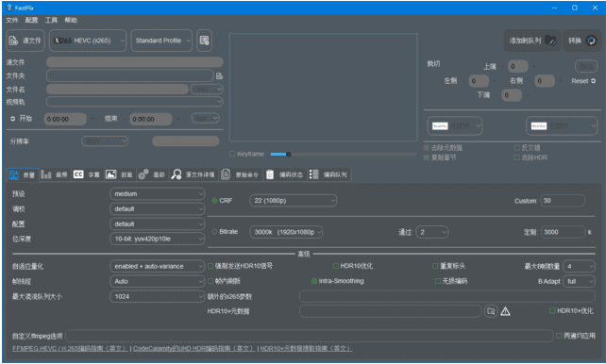Viewport: 606px width, 364px height.
Task: Open the 预设 medium preset dropdown
Action: point(158,193)
